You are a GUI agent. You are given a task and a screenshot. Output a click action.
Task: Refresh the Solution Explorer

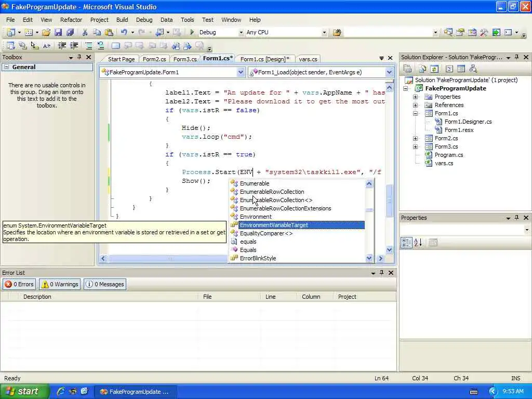point(434,69)
